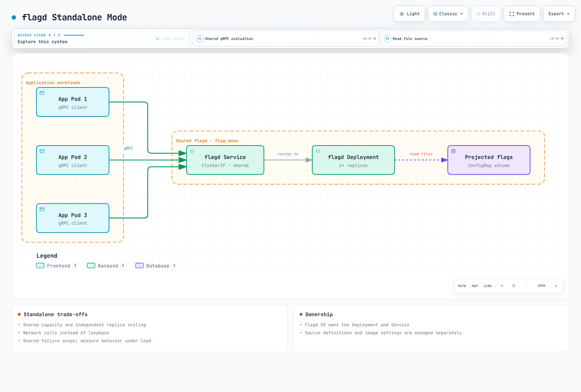Viewport: 581px width, 392px height.
Task: Click the 'routes to' edge label
Action: coord(288,154)
